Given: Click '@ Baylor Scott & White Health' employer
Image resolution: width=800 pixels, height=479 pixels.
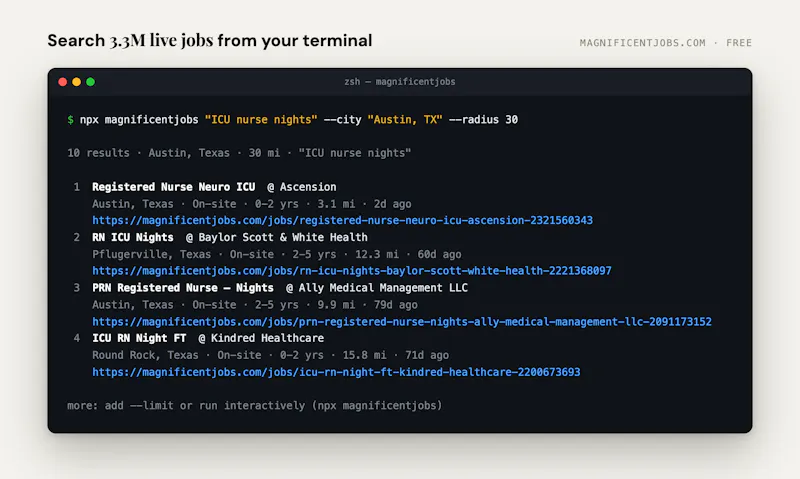Looking at the screenshot, I should pyautogui.click(x=277, y=237).
